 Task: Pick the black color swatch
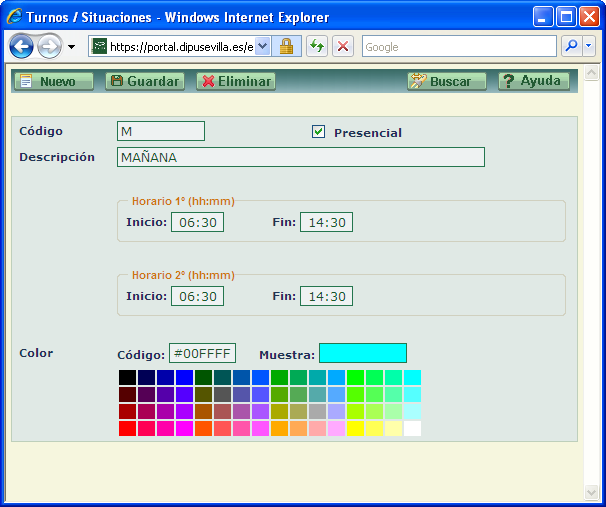pyautogui.click(x=128, y=378)
